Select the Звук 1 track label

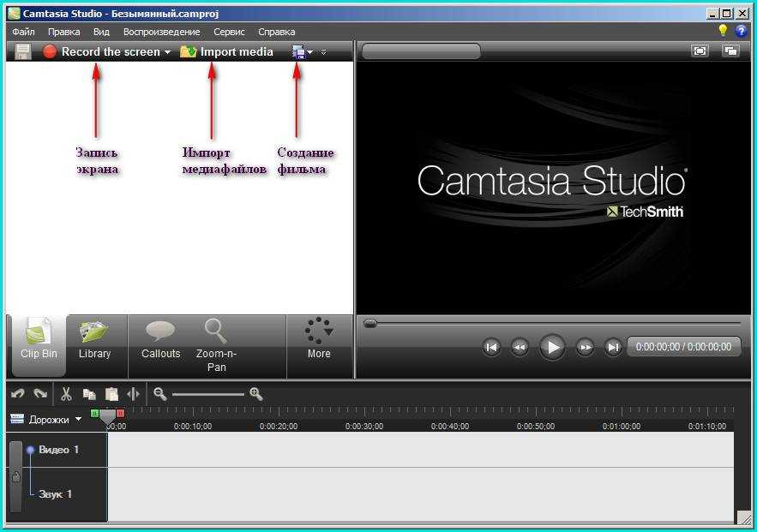pyautogui.click(x=55, y=494)
